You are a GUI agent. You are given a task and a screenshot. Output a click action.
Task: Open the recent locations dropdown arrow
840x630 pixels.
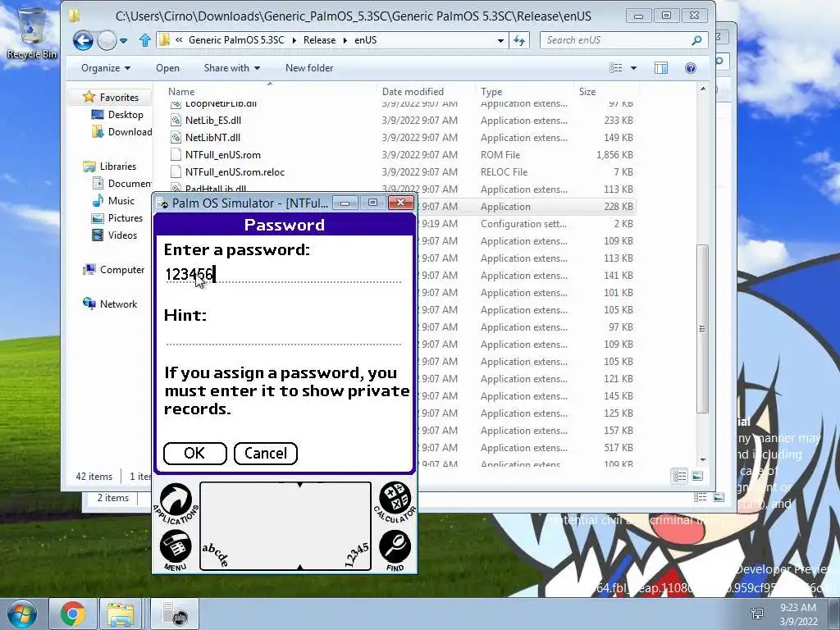pyautogui.click(x=124, y=41)
